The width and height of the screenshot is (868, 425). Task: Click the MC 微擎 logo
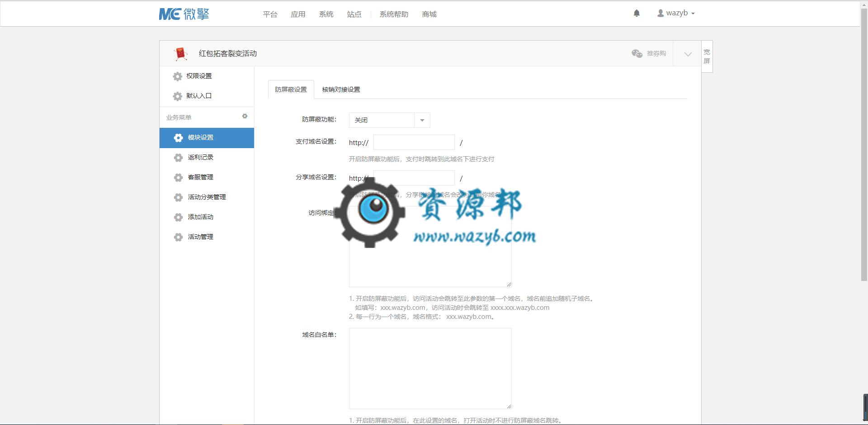(x=184, y=14)
